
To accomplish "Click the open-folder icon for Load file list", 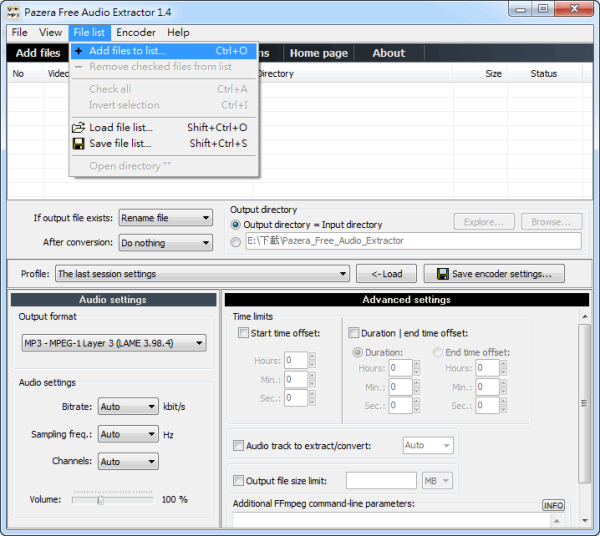I will (78, 127).
